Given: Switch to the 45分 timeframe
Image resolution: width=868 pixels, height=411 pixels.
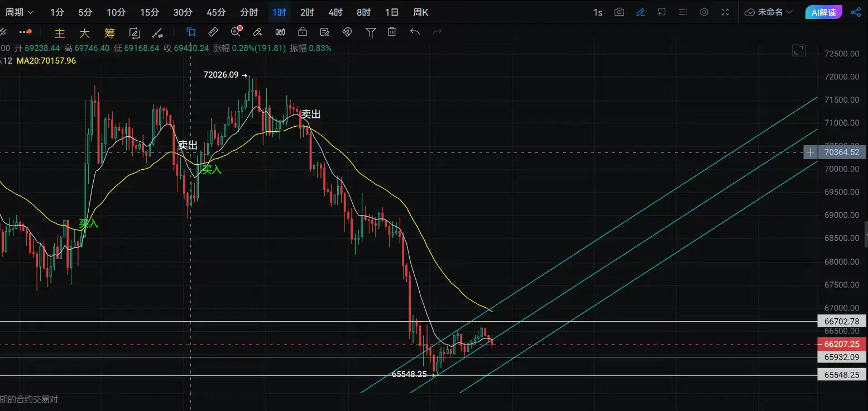Looking at the screenshot, I should point(216,12).
